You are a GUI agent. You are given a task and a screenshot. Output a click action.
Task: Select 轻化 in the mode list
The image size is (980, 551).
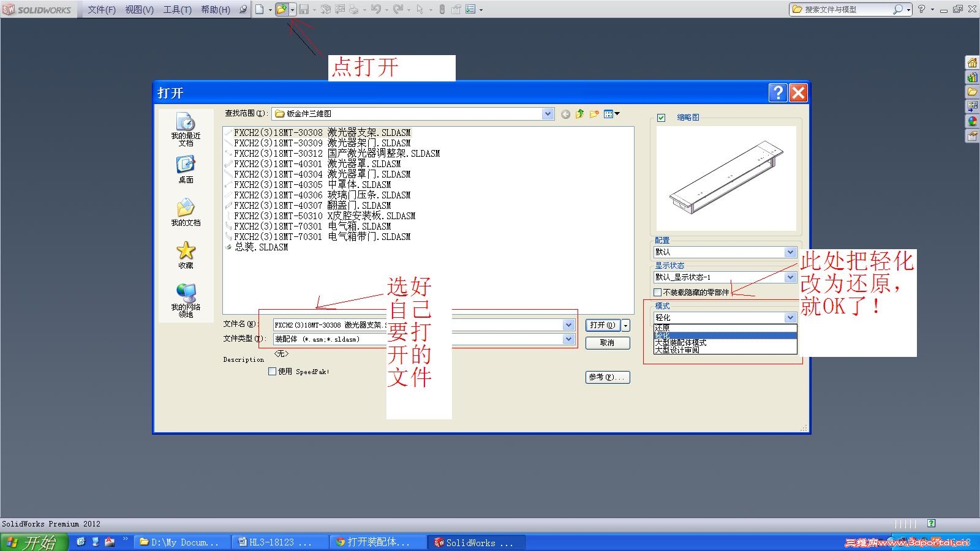coord(725,335)
